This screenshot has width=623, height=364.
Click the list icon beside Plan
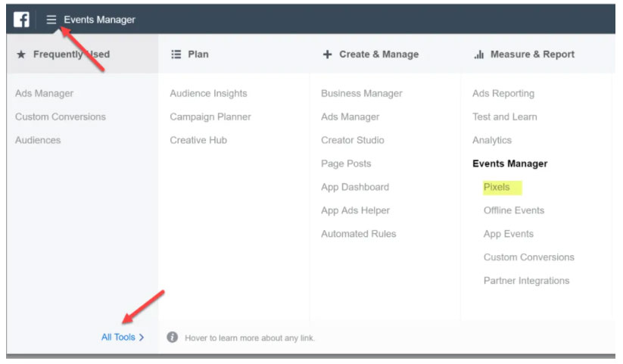[176, 54]
